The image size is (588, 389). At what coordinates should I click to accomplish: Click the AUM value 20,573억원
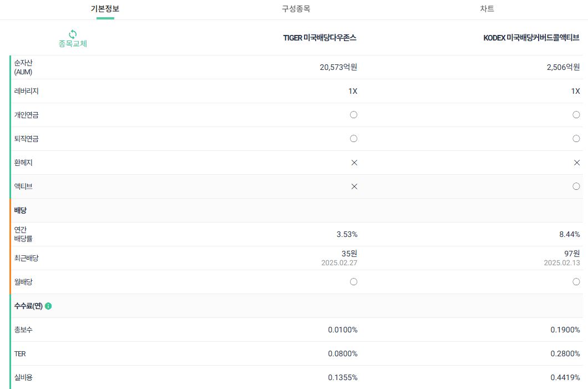click(338, 67)
